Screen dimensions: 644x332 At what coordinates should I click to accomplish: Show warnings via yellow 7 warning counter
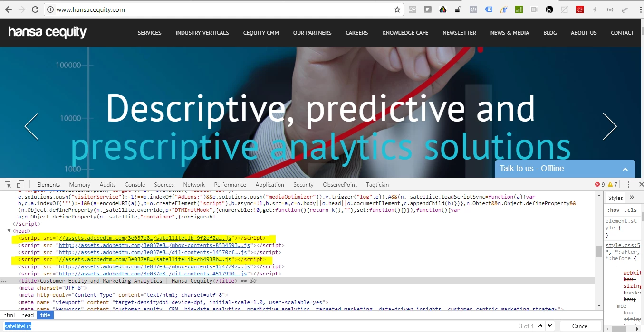[613, 184]
